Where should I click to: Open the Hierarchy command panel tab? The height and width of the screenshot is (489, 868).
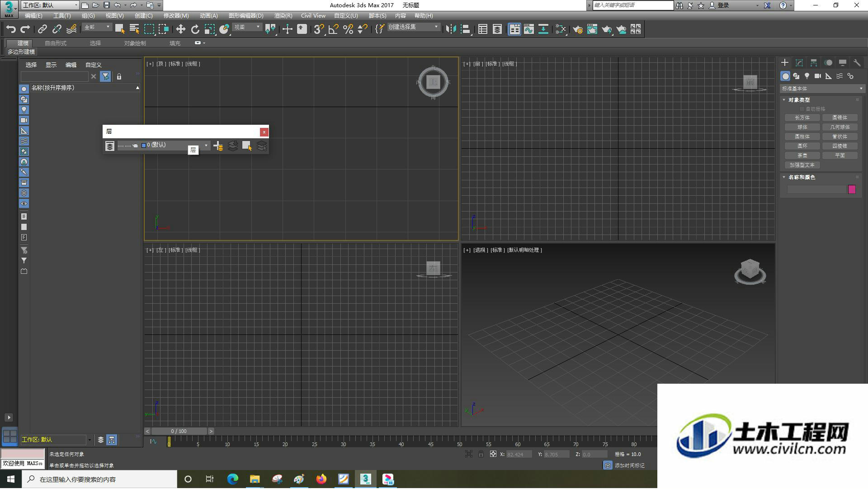point(814,63)
